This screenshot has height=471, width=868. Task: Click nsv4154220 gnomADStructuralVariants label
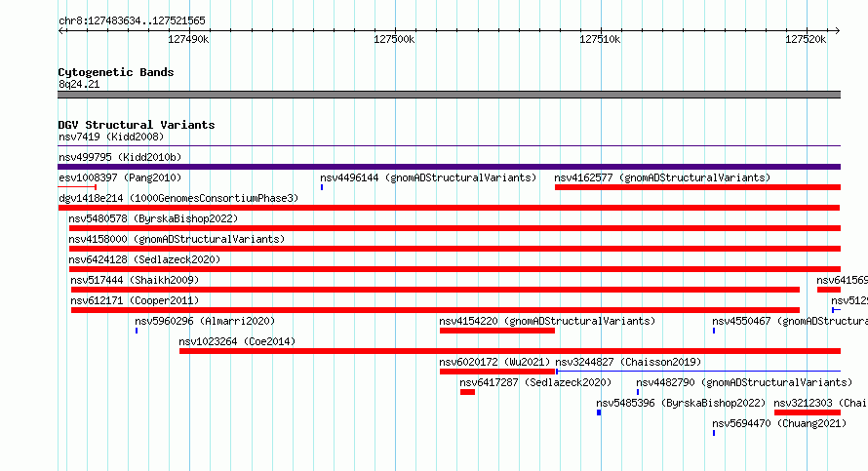click(547, 321)
